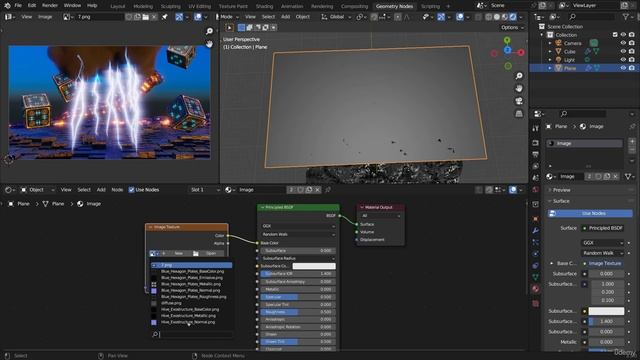The height and width of the screenshot is (360, 640).
Task: Click the pin image icon in image editor
Action: coord(165,17)
